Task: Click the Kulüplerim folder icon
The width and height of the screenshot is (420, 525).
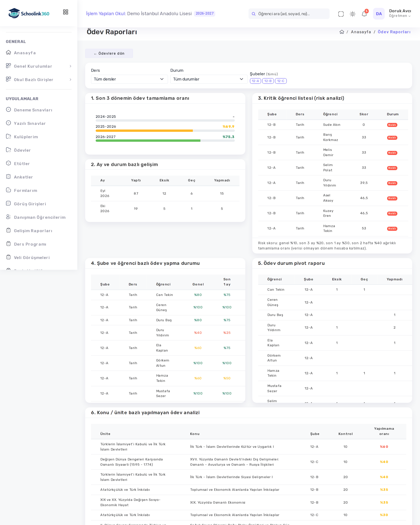Action: (x=9, y=136)
